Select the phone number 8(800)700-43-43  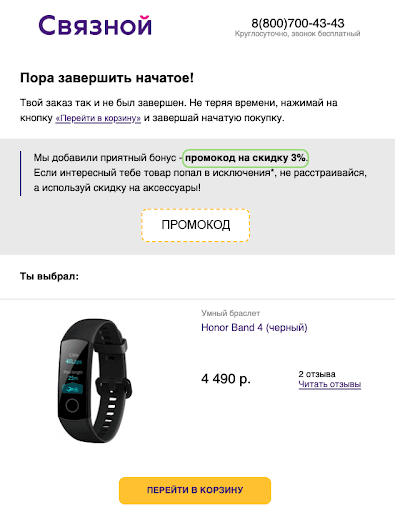[298, 23]
